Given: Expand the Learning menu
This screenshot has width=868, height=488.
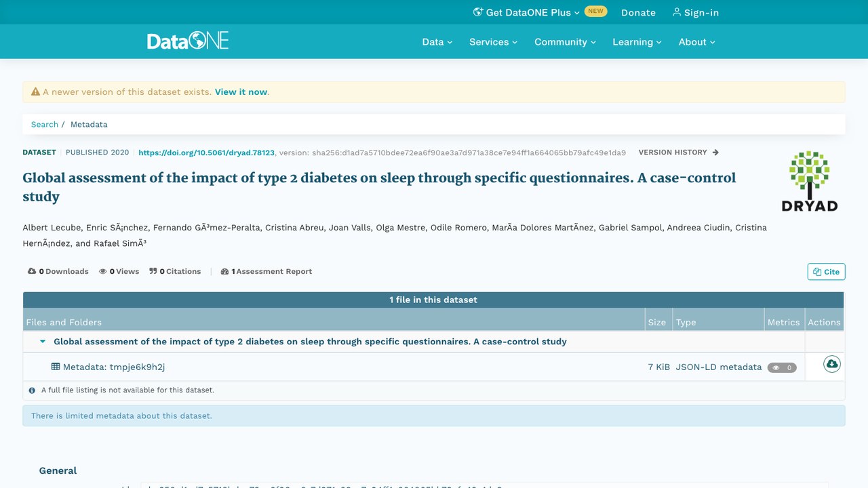Looking at the screenshot, I should point(637,41).
